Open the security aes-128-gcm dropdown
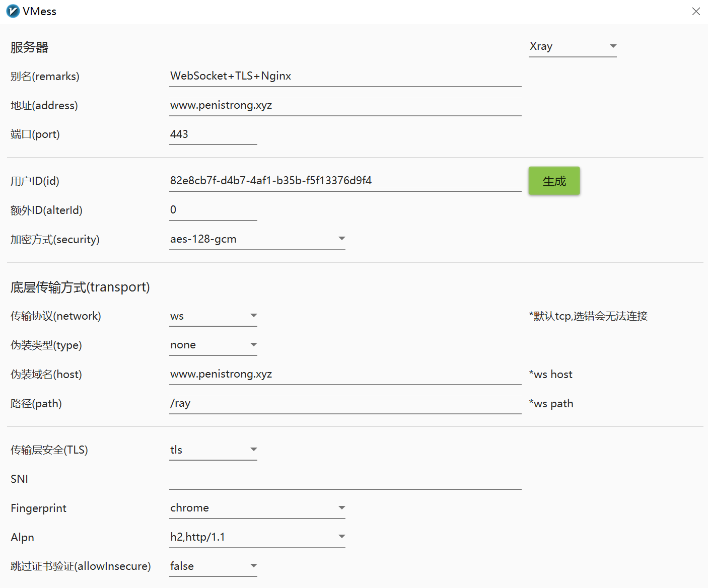Screen dimensions: 708x588 coord(257,239)
